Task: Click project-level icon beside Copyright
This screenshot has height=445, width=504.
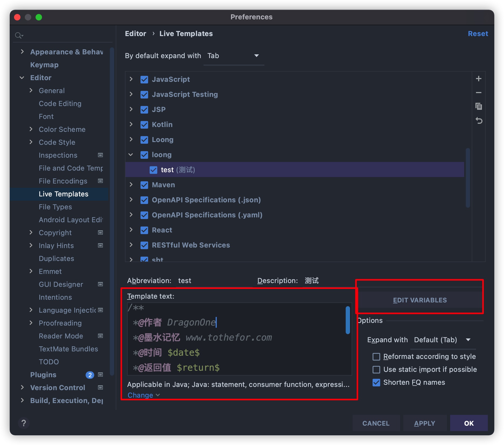Action: pyautogui.click(x=100, y=232)
